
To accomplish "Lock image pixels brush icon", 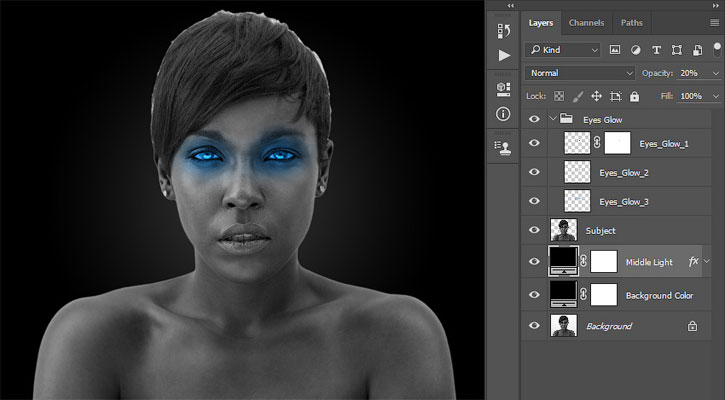I will pyautogui.click(x=578, y=96).
